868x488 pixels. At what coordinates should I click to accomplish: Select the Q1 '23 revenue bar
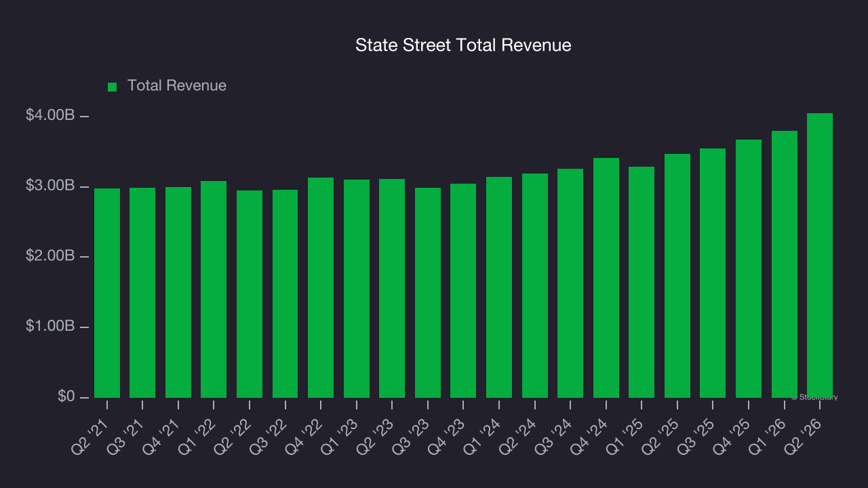click(x=357, y=289)
